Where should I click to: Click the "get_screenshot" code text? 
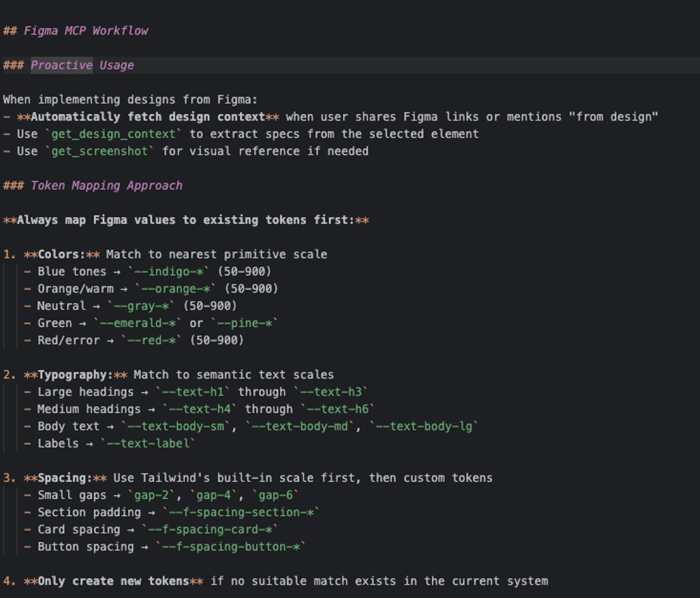click(x=99, y=151)
